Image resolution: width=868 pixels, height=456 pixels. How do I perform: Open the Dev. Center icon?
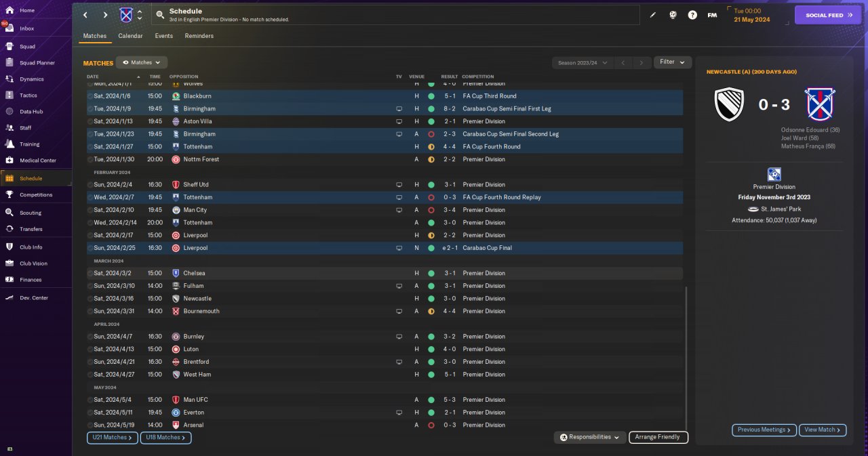[x=9, y=297]
